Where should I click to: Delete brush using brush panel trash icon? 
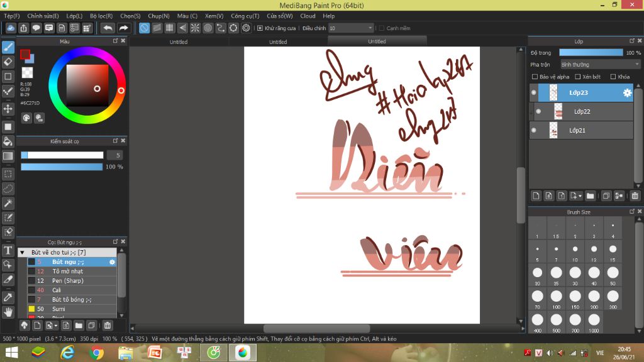pos(108,326)
